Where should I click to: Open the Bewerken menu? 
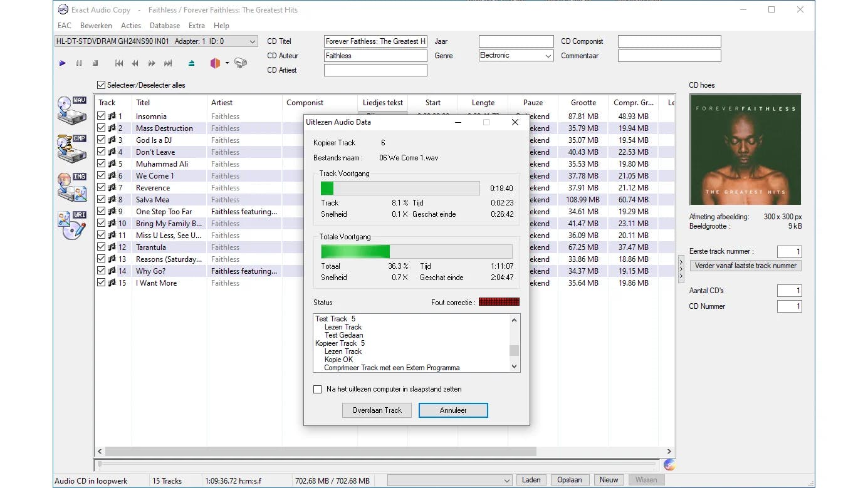click(x=96, y=26)
